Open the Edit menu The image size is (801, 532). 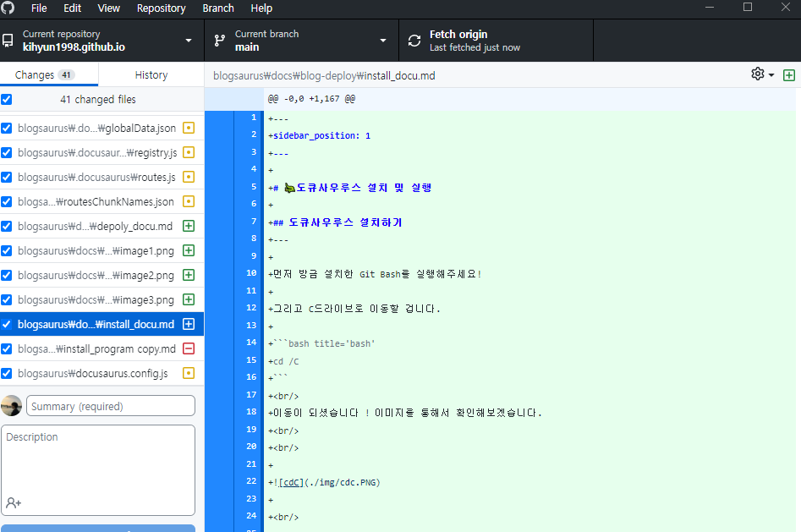tap(72, 8)
